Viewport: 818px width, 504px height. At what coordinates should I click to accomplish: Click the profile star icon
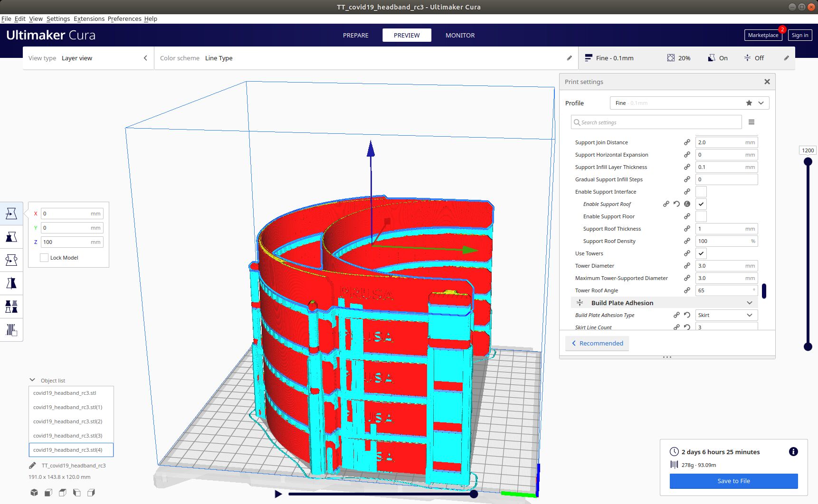(x=749, y=103)
